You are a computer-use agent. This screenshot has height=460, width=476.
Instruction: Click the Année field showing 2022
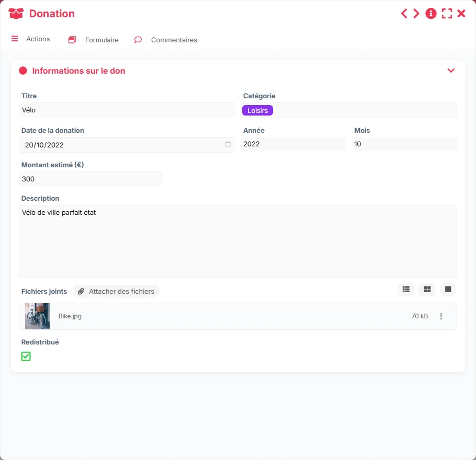coord(293,144)
